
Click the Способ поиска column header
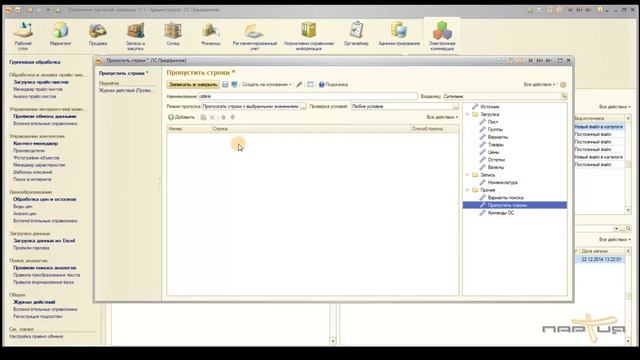coord(434,129)
